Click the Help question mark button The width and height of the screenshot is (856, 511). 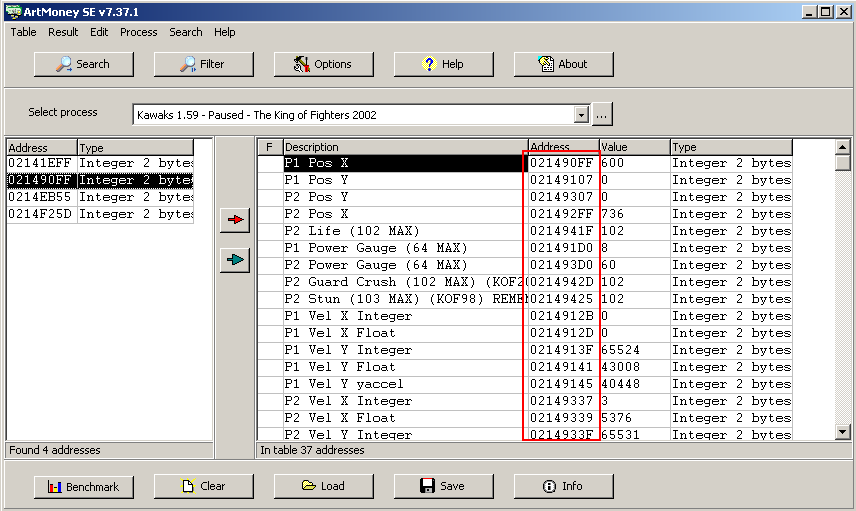click(x=443, y=64)
